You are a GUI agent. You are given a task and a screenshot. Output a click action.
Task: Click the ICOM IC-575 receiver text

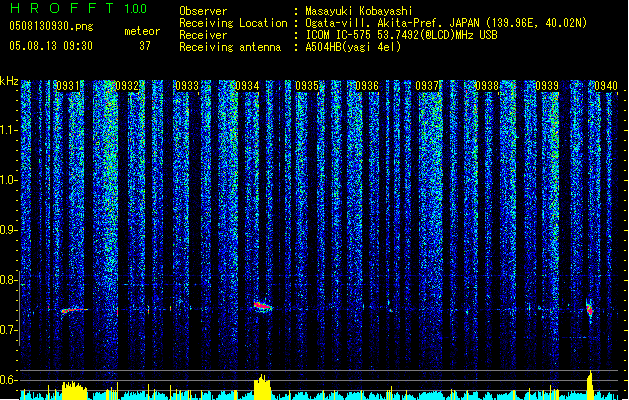401,35
